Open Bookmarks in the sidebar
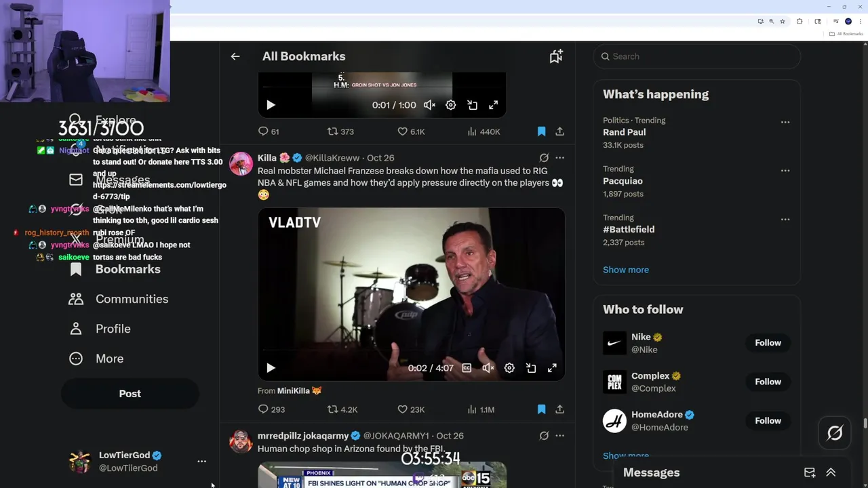Screen dimensions: 868x488 (x=115, y=269)
